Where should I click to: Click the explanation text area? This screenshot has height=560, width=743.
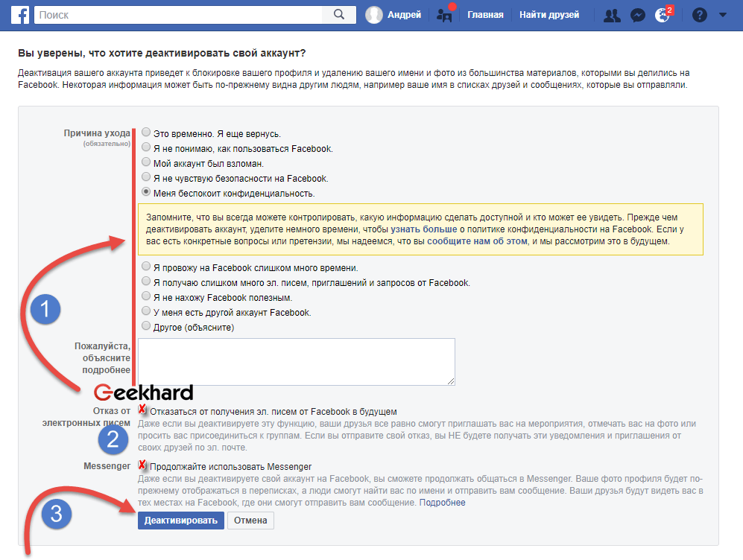click(296, 362)
